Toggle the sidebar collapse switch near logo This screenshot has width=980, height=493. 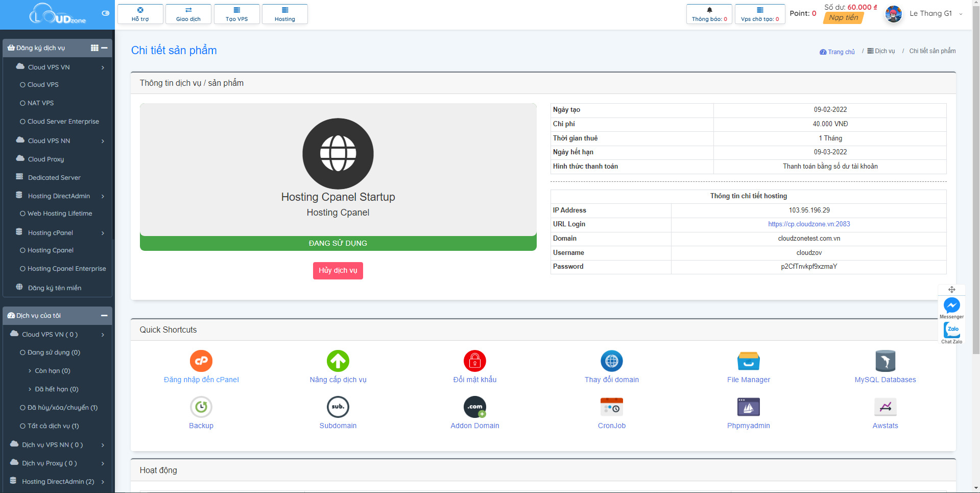pyautogui.click(x=106, y=13)
